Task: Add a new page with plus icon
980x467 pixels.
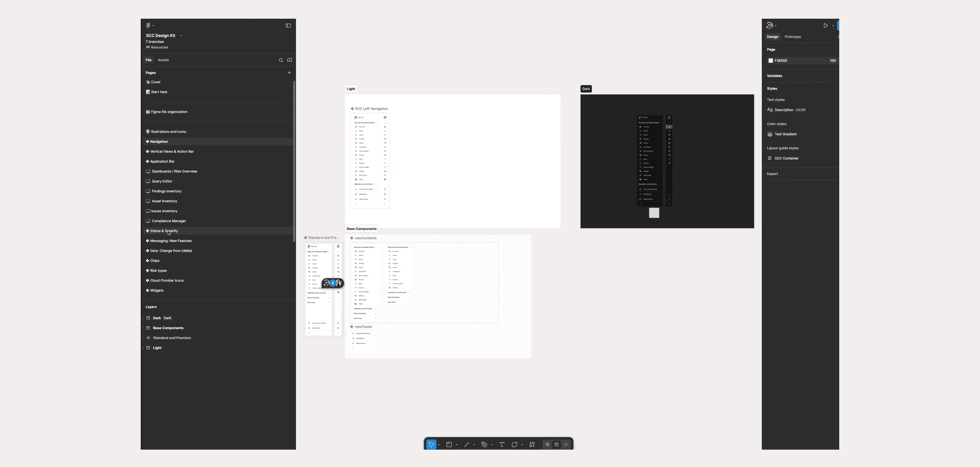Action: [x=289, y=72]
